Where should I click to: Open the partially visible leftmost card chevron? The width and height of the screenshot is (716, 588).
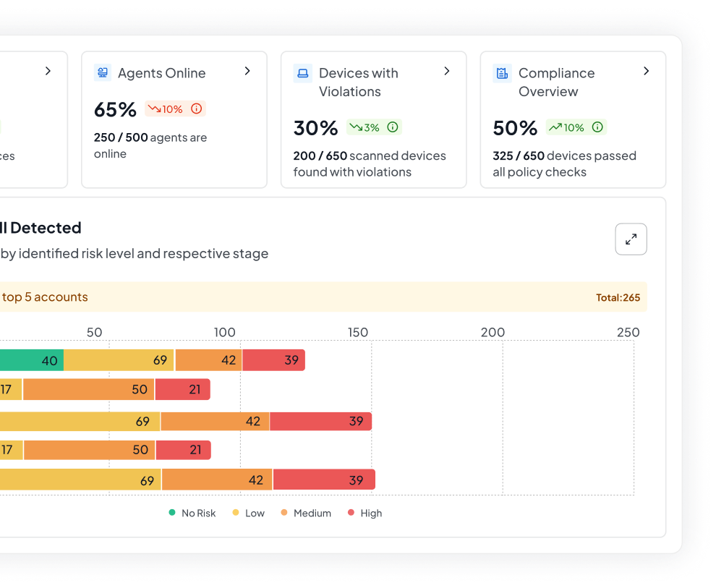48,71
